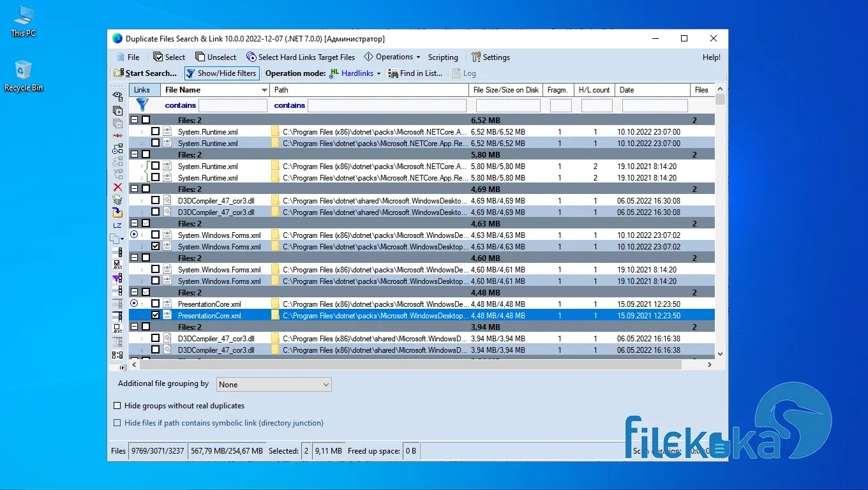Click the expand-all groups icon below the eye
Viewport: 868px width, 490px height.
pos(117,110)
